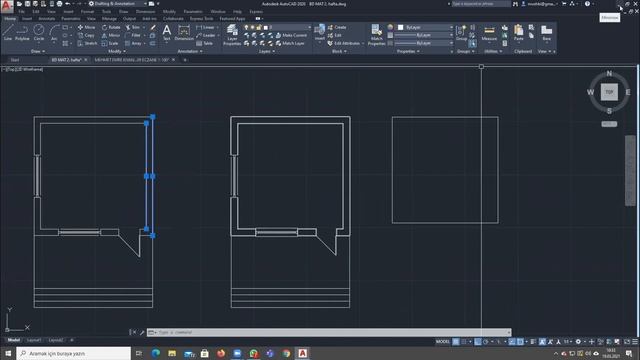This screenshot has width=640, height=360.
Task: Select the Text annotation tool
Action: click(167, 32)
